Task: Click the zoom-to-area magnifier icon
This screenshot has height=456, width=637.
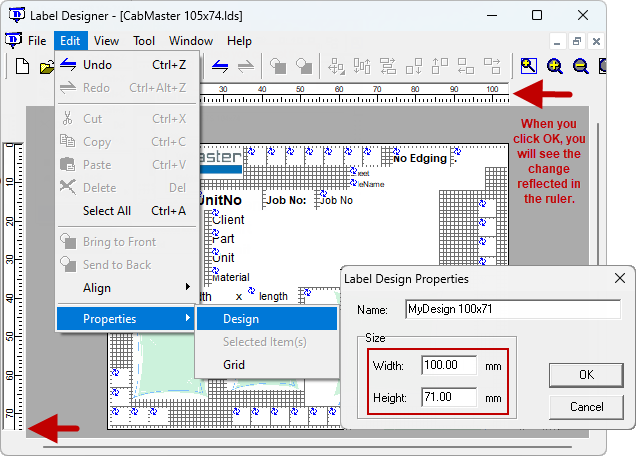Action: point(529,66)
